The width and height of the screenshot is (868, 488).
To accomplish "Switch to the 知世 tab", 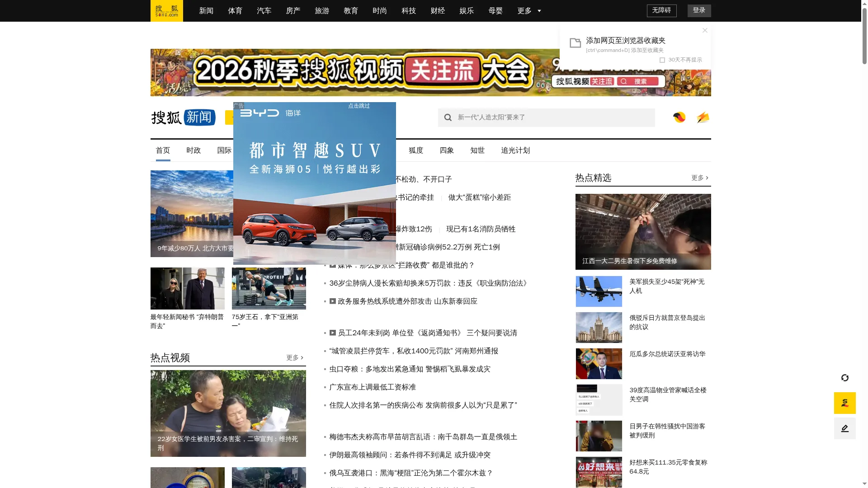I will point(477,150).
